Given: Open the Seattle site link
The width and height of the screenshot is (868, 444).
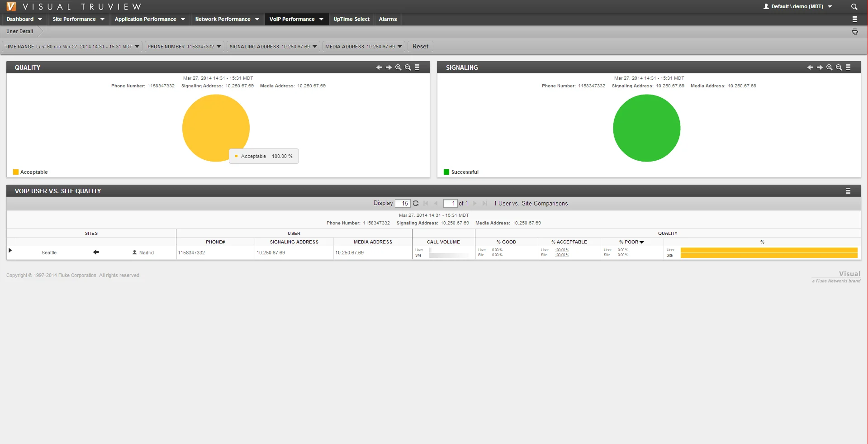Looking at the screenshot, I should pos(49,253).
